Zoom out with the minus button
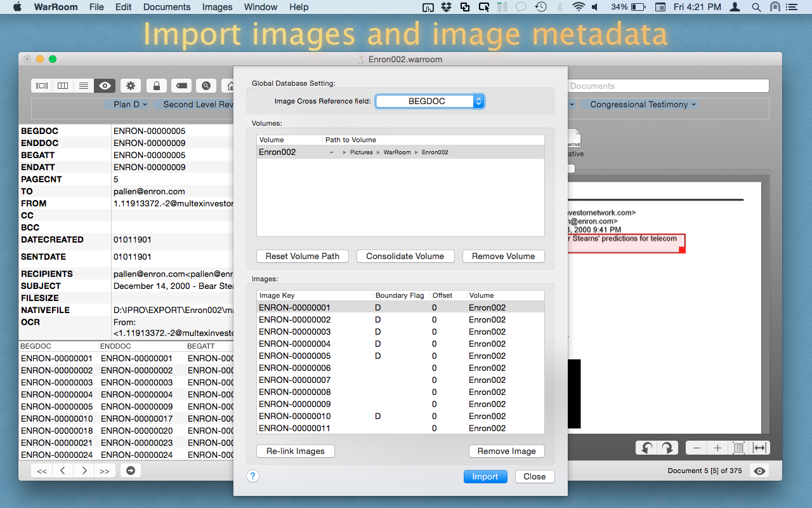 [x=697, y=448]
